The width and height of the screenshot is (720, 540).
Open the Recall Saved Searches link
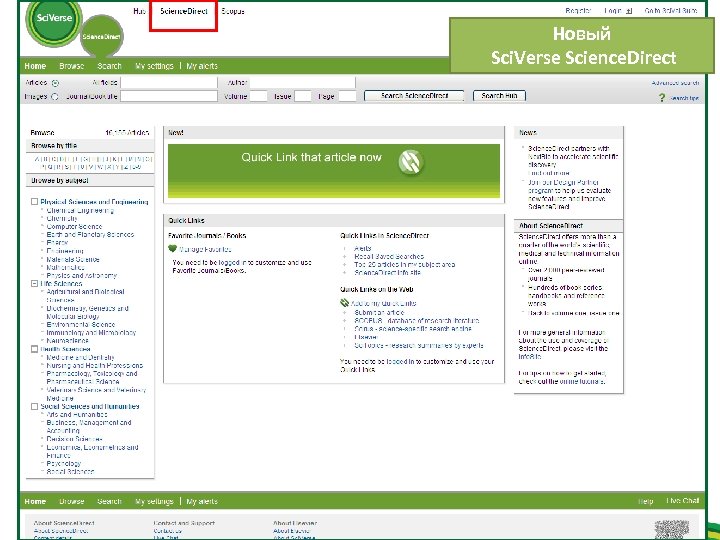tap(389, 256)
